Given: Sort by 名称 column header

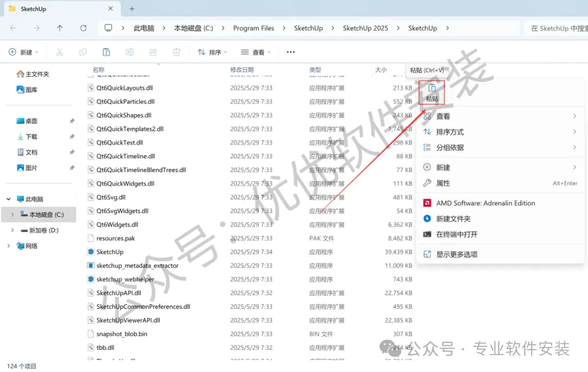Looking at the screenshot, I should (x=99, y=70).
